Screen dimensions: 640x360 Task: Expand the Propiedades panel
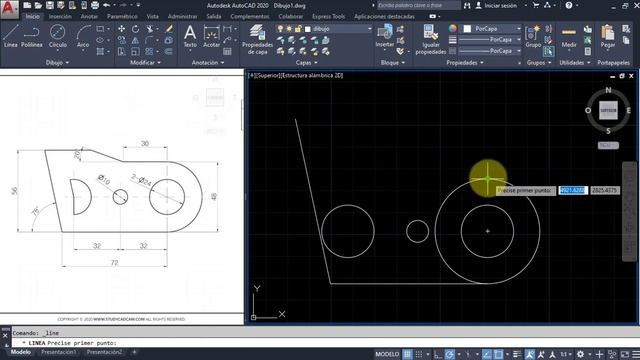pos(465,62)
